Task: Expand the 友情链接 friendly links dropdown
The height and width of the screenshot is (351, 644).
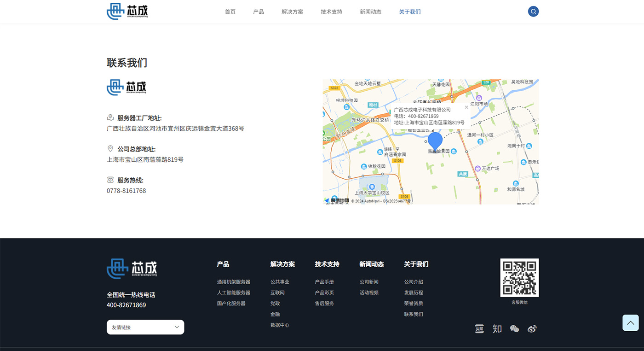Action: [145, 327]
